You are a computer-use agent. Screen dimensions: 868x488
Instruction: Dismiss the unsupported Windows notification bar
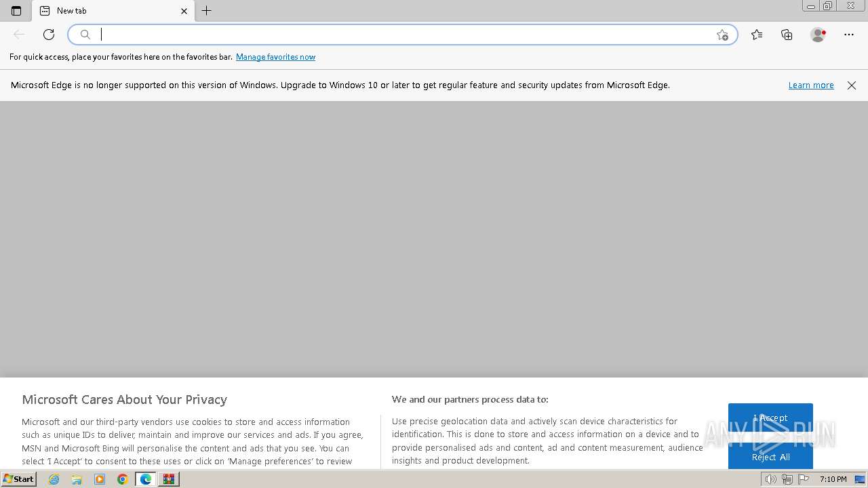852,85
